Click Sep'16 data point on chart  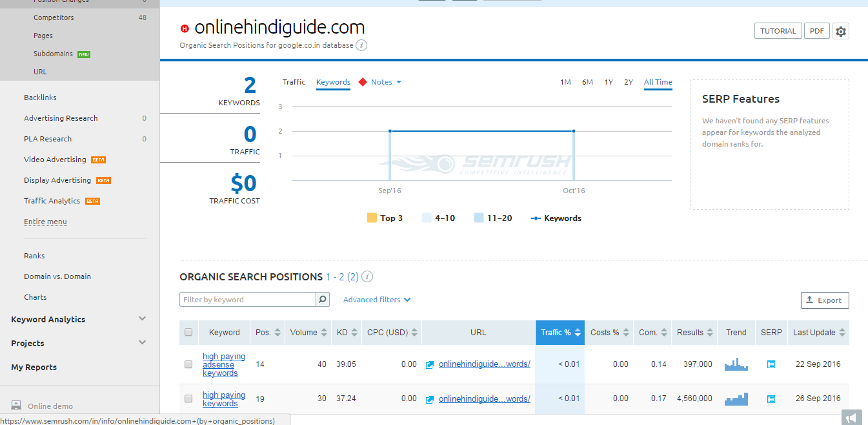click(x=390, y=131)
